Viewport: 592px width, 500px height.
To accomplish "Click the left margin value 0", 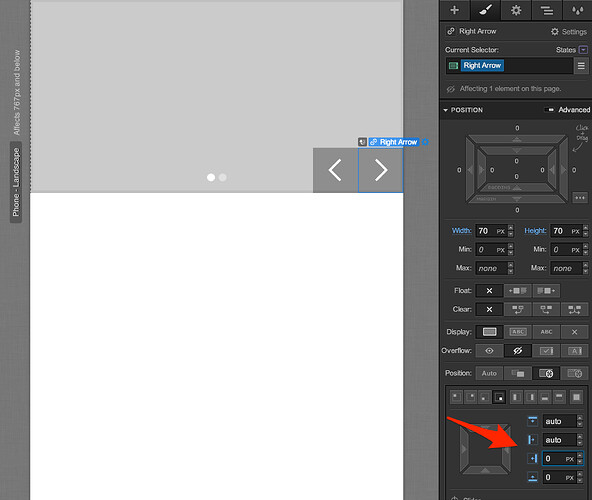I will click(459, 170).
